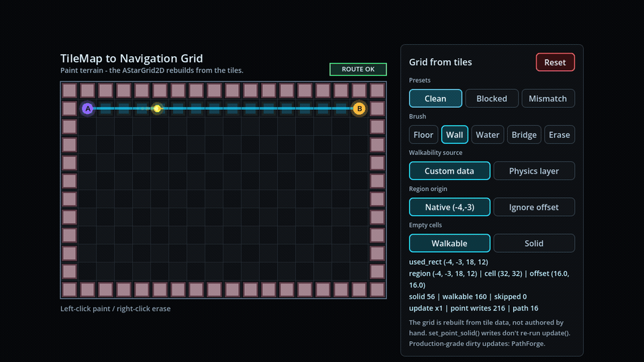Select the Mismatch preset
This screenshot has height=362, width=644.
(548, 99)
